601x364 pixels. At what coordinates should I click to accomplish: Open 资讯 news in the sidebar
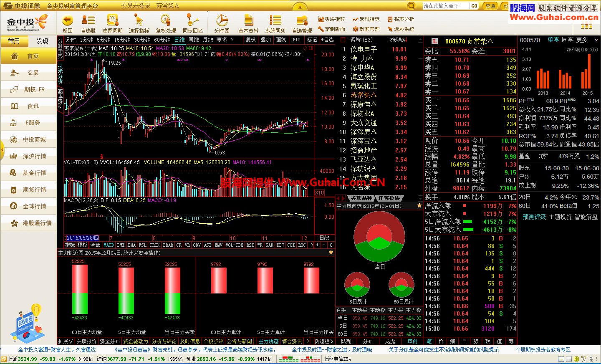pyautogui.click(x=28, y=106)
